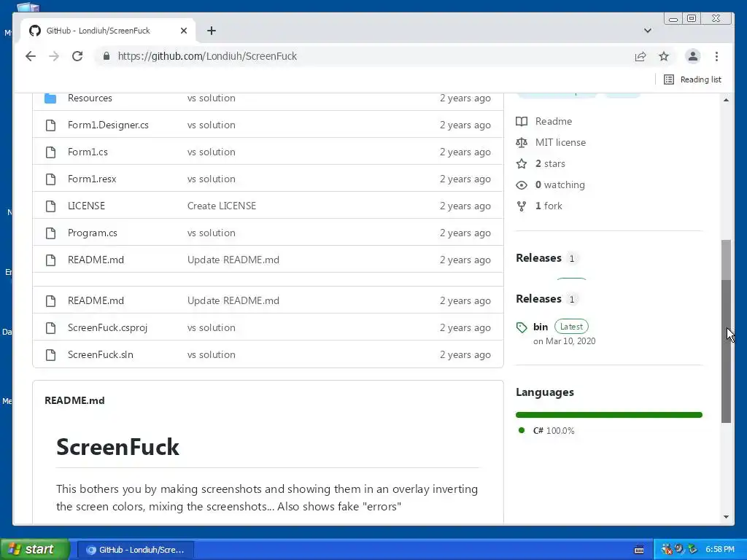Click file icon beside Form1.resx
The image size is (747, 560).
click(x=50, y=179)
